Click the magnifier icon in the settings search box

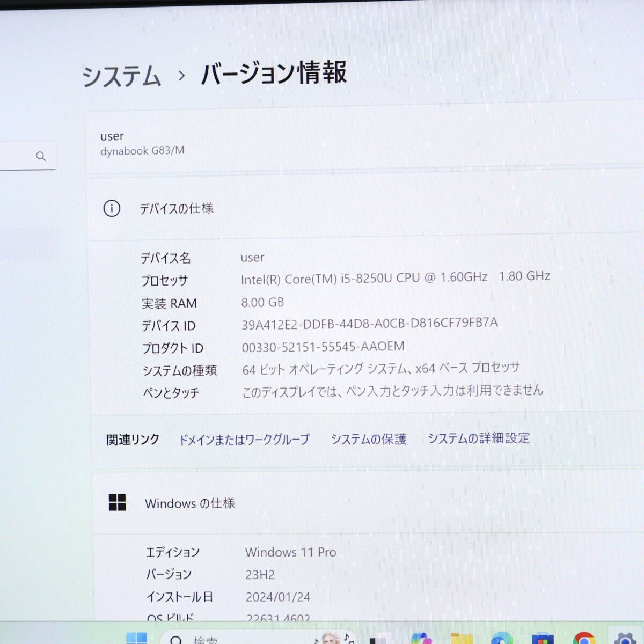coord(41,156)
